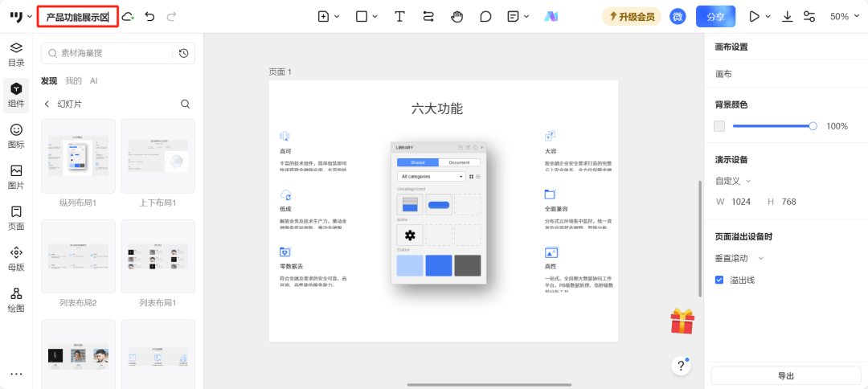Viewport: 868px width, 389px height.
Task: Open search history clock icon
Action: click(184, 53)
